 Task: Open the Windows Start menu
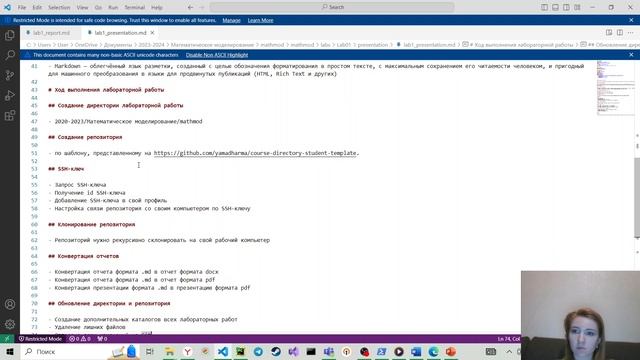[10, 351]
